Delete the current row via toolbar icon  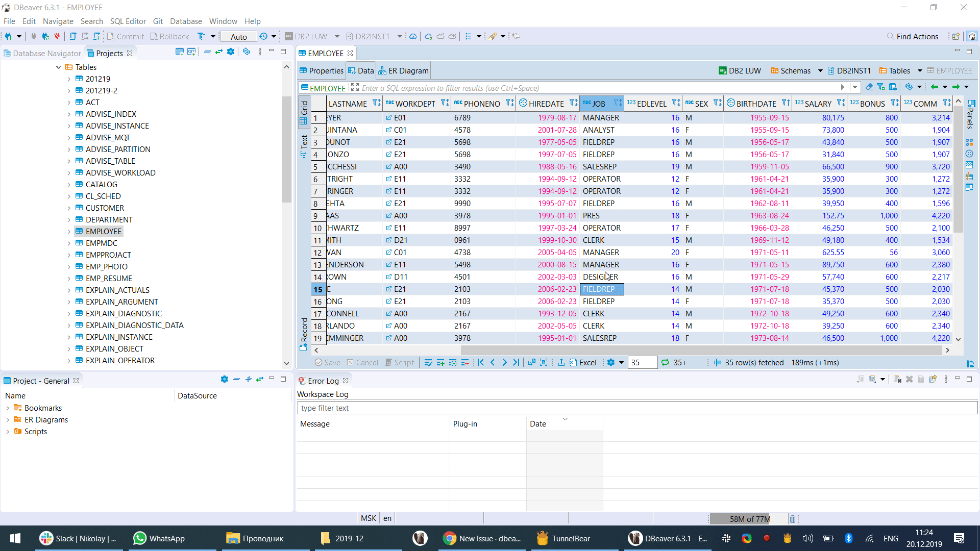click(x=465, y=363)
